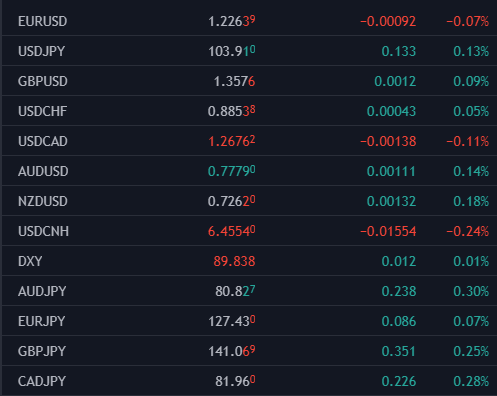Click NZDUSD percent change 0.18%
This screenshot has width=497, height=396.
[x=471, y=201]
